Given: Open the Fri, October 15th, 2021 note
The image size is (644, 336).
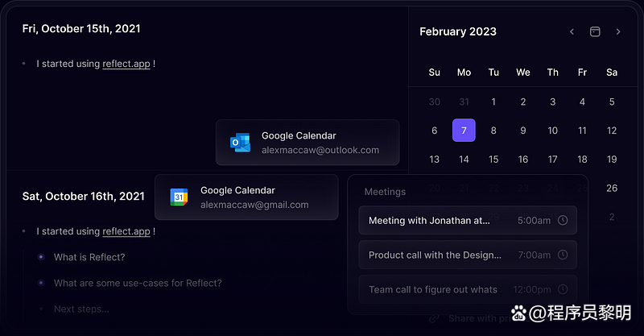Looking at the screenshot, I should coord(81,29).
